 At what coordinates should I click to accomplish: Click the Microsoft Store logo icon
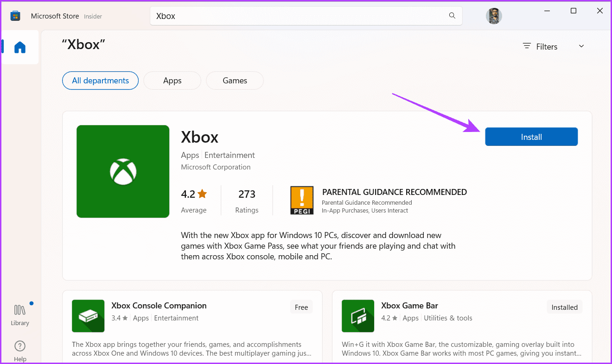pyautogui.click(x=15, y=16)
